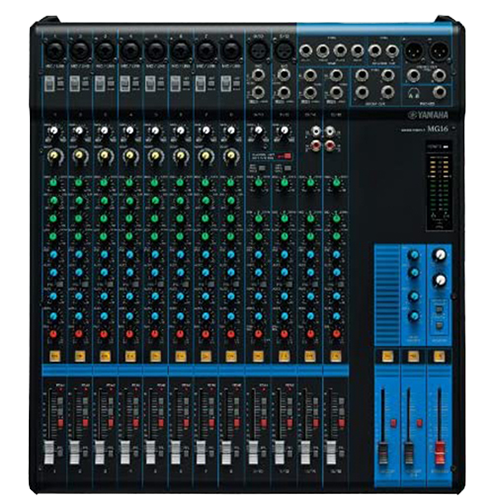500x500 pixels.
Task: Click the channel 9/10 XLR mic input
Action: tap(257, 51)
